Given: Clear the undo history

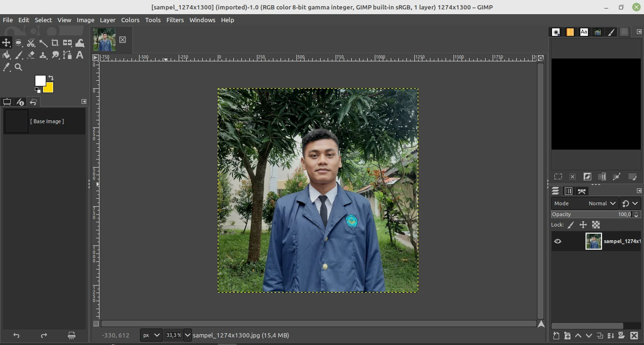Looking at the screenshot, I should pyautogui.click(x=72, y=336).
